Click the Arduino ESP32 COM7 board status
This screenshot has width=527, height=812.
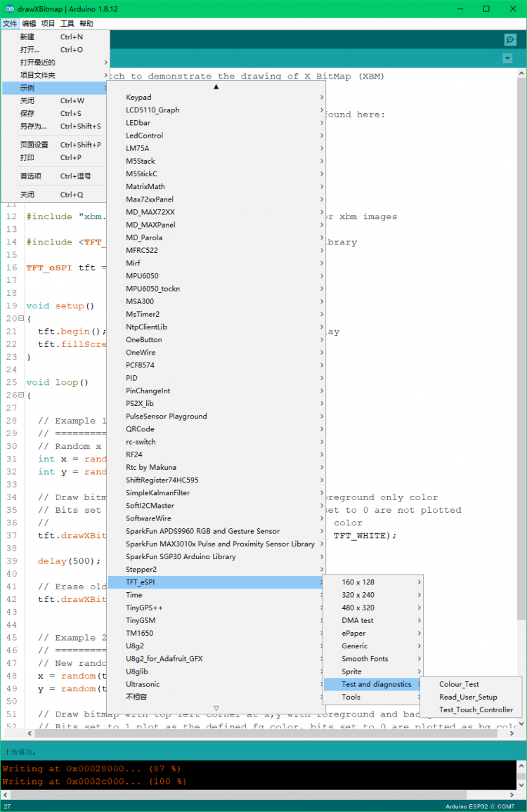[x=480, y=806]
